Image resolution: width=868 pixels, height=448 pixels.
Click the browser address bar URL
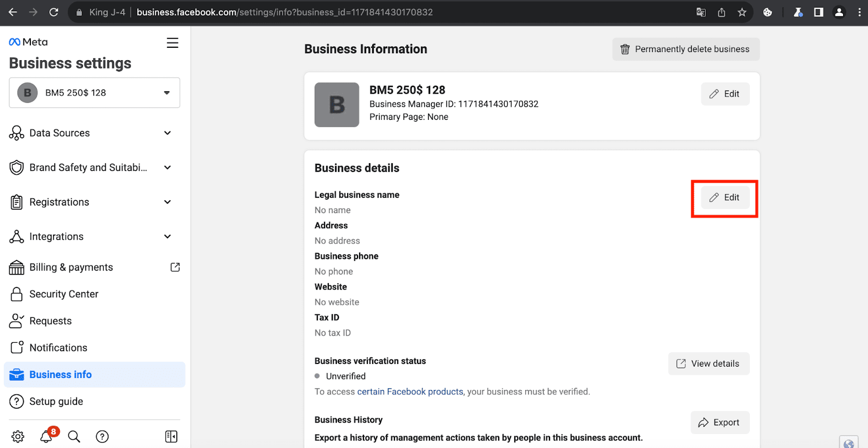pos(285,12)
